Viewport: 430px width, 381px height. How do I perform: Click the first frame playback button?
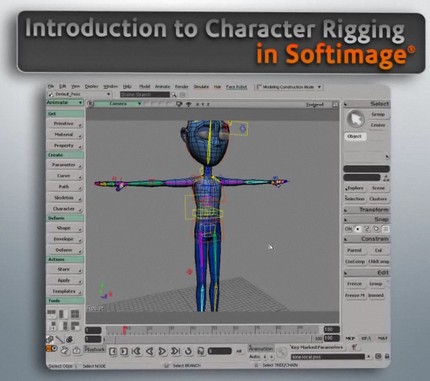[x=136, y=351]
